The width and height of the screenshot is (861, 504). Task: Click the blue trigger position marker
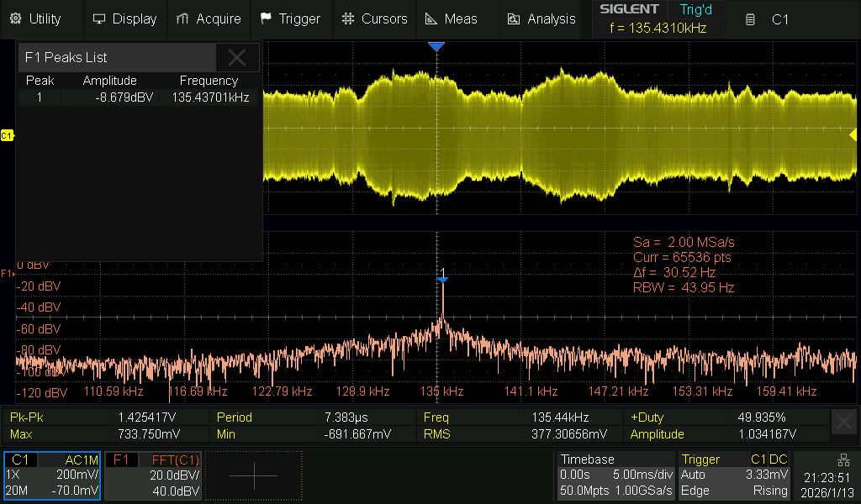click(x=436, y=46)
